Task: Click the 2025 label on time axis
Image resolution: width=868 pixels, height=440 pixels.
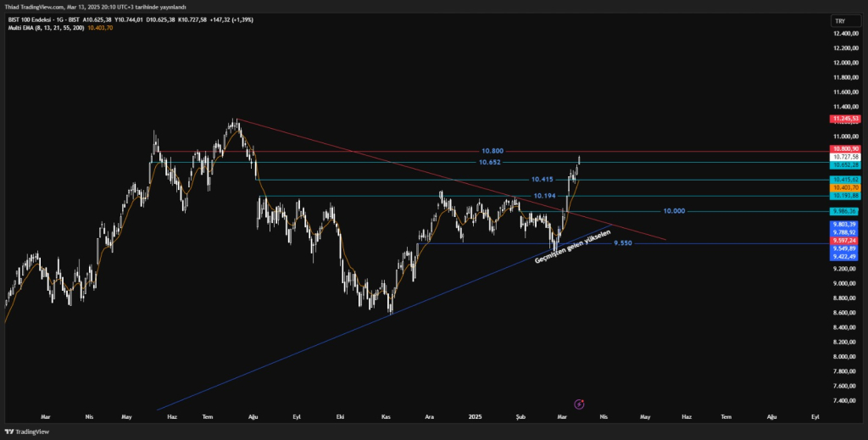Action: point(475,415)
